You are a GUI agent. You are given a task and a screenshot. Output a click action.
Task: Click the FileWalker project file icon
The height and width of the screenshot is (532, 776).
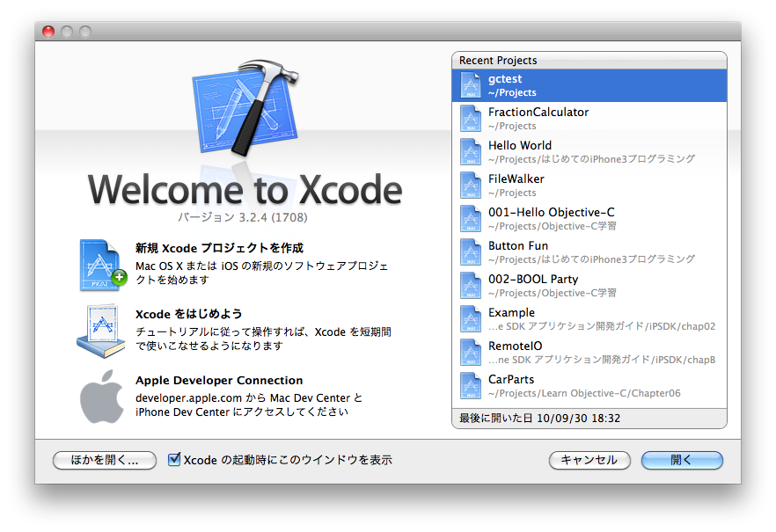tap(471, 186)
